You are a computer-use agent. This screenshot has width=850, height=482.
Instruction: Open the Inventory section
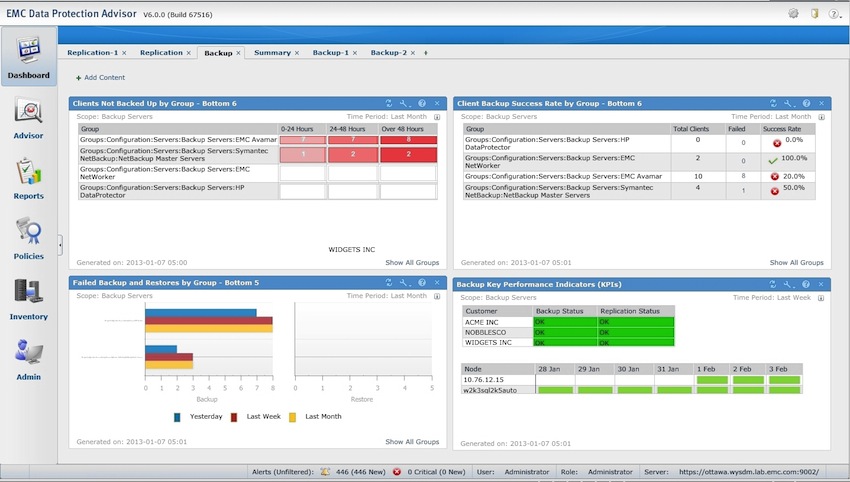click(28, 299)
